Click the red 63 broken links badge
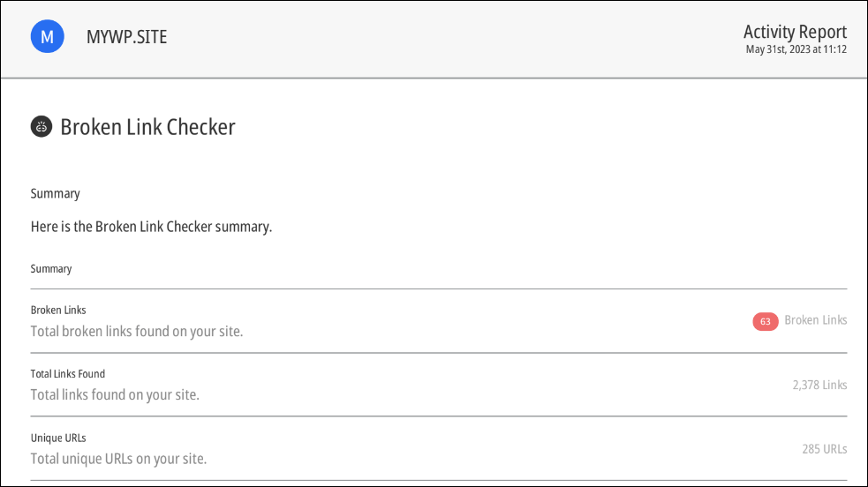This screenshot has width=868, height=487. point(765,321)
